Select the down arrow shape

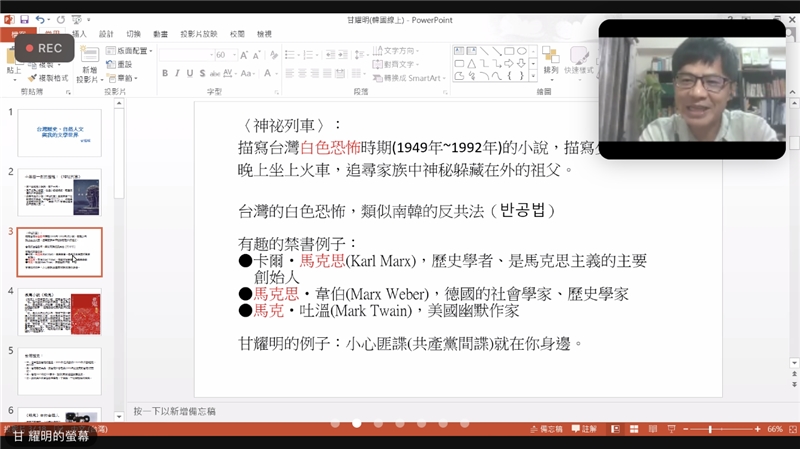click(x=521, y=63)
